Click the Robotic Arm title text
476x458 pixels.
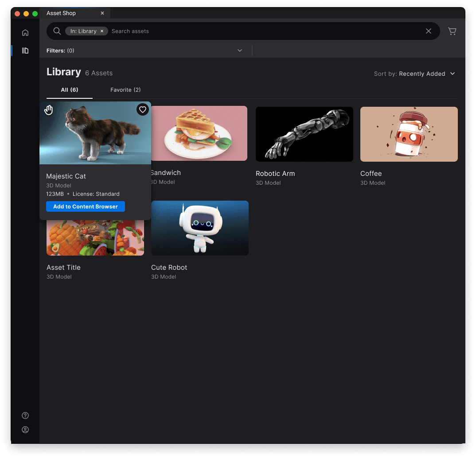point(275,174)
